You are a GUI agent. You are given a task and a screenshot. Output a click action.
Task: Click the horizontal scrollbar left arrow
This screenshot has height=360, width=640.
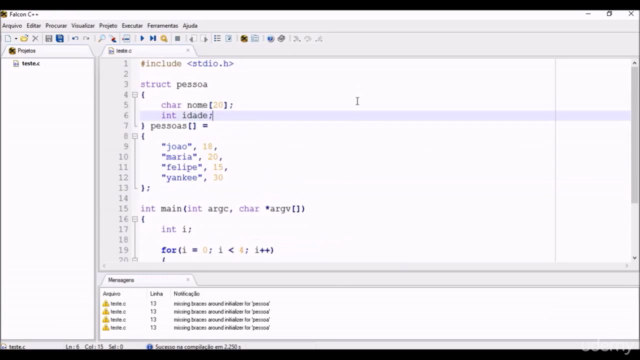tap(104, 266)
